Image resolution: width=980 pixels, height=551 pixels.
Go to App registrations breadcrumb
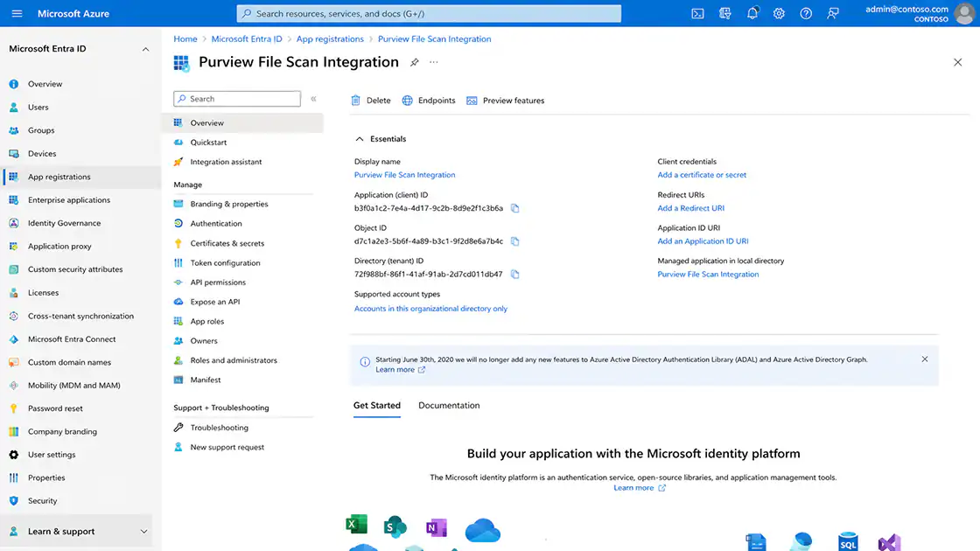click(x=330, y=38)
